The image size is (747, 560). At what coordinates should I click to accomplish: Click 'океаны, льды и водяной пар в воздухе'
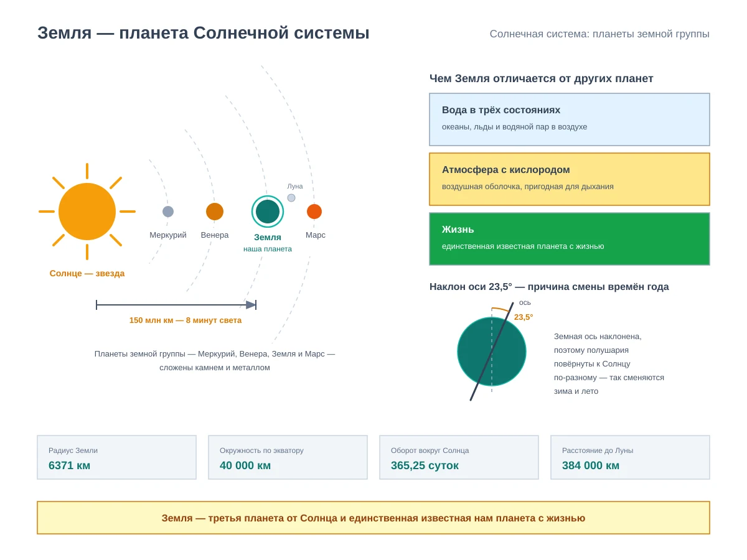tap(515, 127)
